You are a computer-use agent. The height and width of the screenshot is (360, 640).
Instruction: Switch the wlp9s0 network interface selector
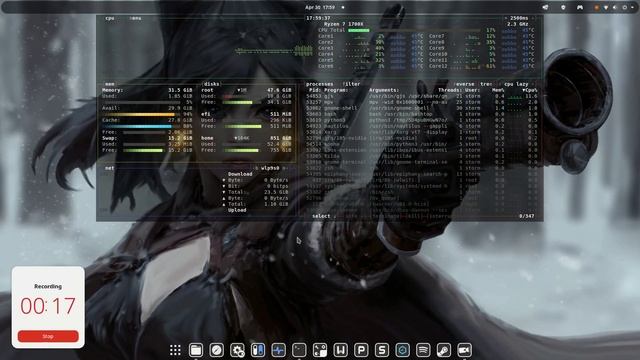(x=270, y=168)
